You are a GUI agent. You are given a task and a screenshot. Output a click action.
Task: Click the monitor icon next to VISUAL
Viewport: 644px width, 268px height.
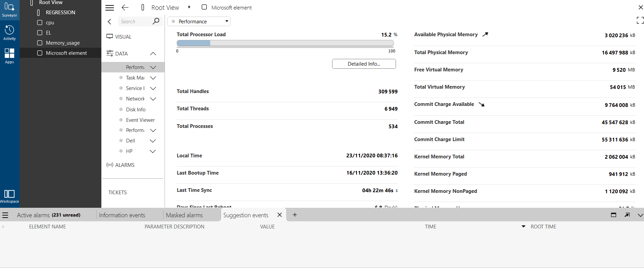click(109, 36)
